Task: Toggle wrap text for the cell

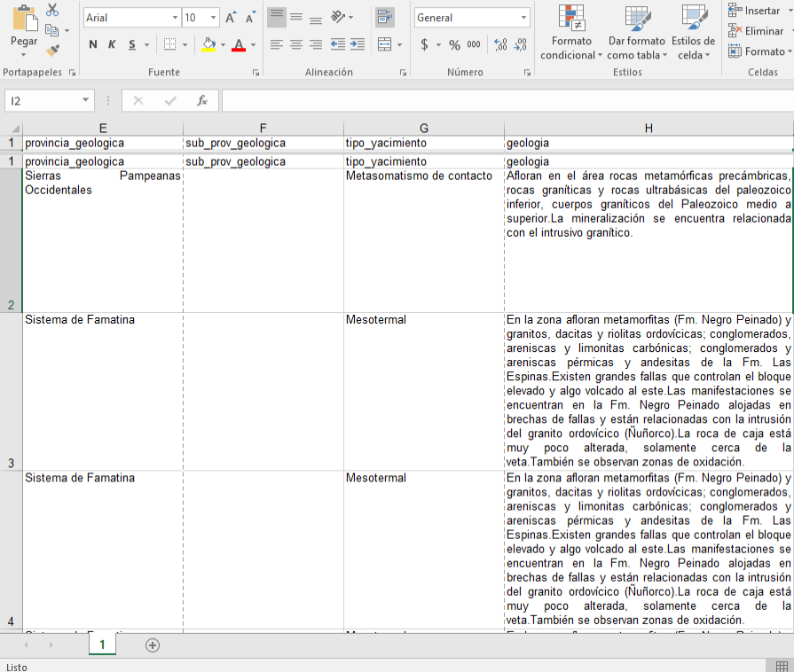Action: tap(385, 17)
